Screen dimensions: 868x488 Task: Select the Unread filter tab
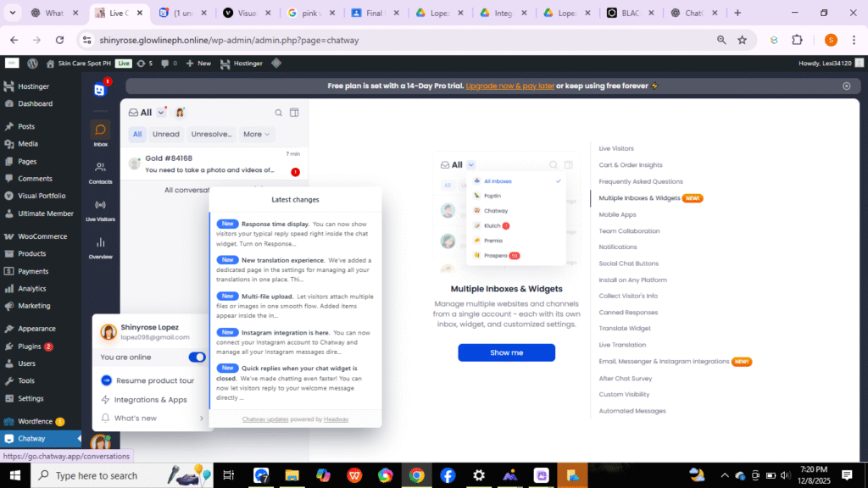coord(166,134)
